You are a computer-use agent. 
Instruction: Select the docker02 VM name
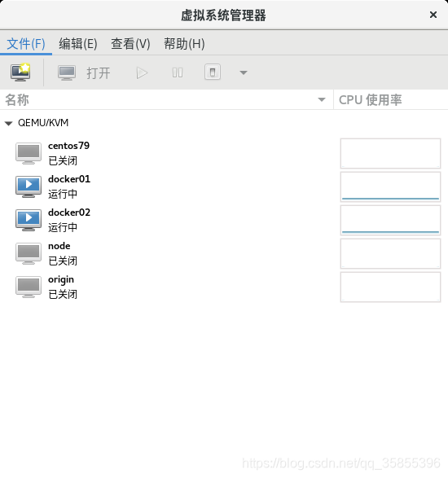click(x=69, y=213)
